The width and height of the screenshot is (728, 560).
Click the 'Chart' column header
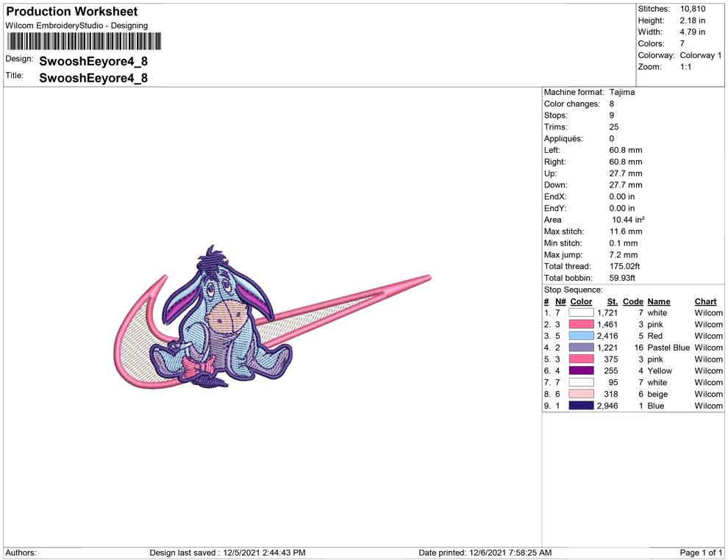(x=706, y=301)
